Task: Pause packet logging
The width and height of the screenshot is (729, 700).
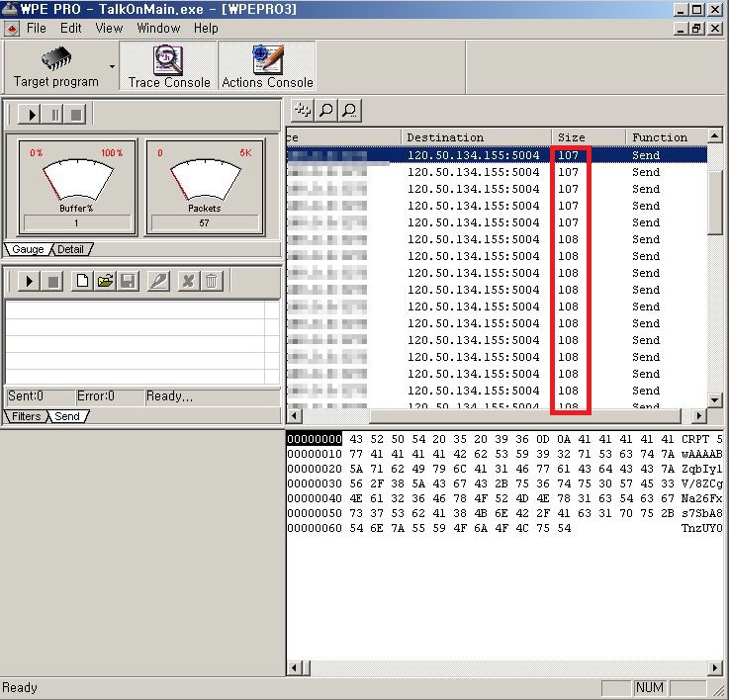Action: 52,115
